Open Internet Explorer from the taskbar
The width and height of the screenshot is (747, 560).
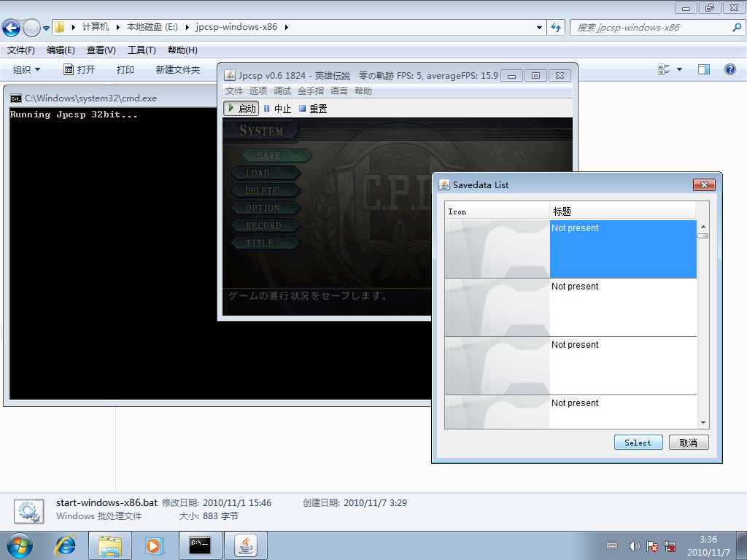[x=65, y=545]
